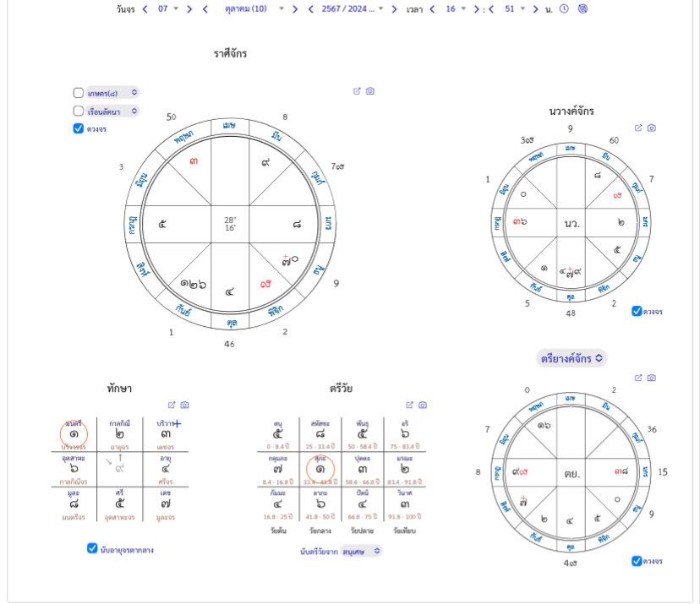
Task: Go to previous day with left arrow before 07
Action: pos(145,9)
